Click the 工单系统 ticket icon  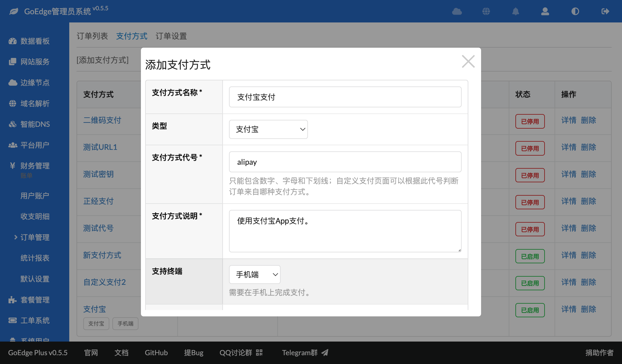13,320
